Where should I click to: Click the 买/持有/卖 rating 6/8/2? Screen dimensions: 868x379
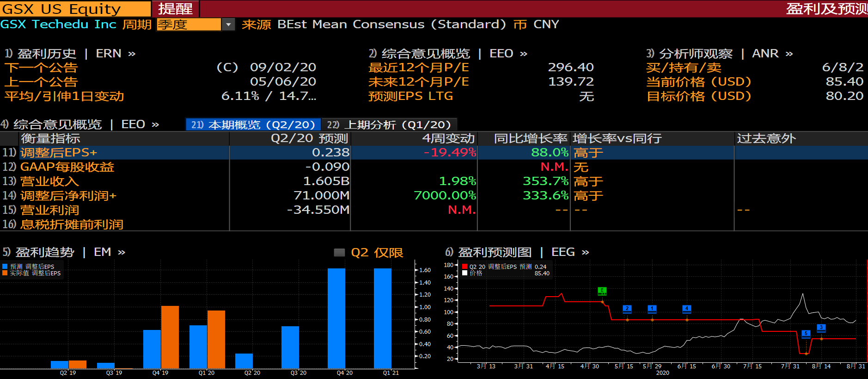(843, 68)
